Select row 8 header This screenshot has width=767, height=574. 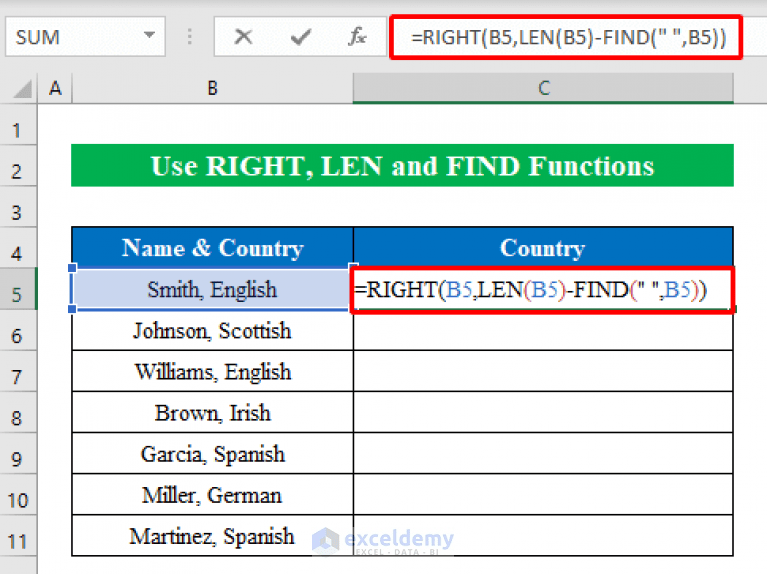click(18, 413)
